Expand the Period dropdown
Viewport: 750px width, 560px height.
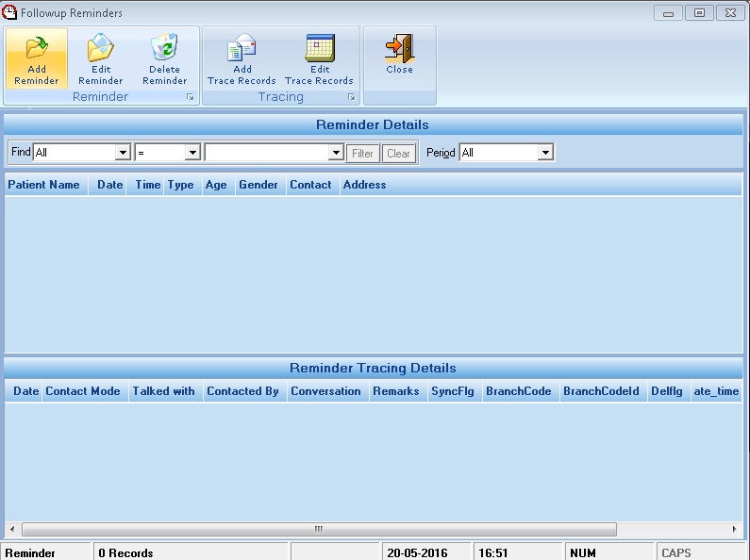point(544,153)
